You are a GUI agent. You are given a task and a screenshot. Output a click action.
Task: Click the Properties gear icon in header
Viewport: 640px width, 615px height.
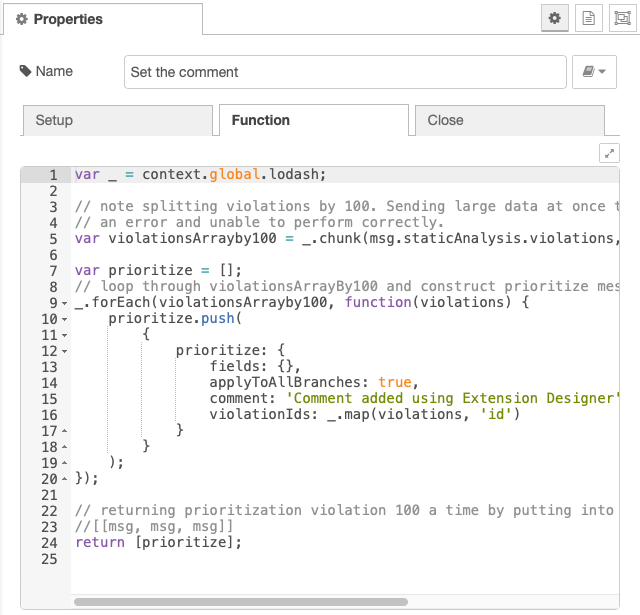point(22,19)
